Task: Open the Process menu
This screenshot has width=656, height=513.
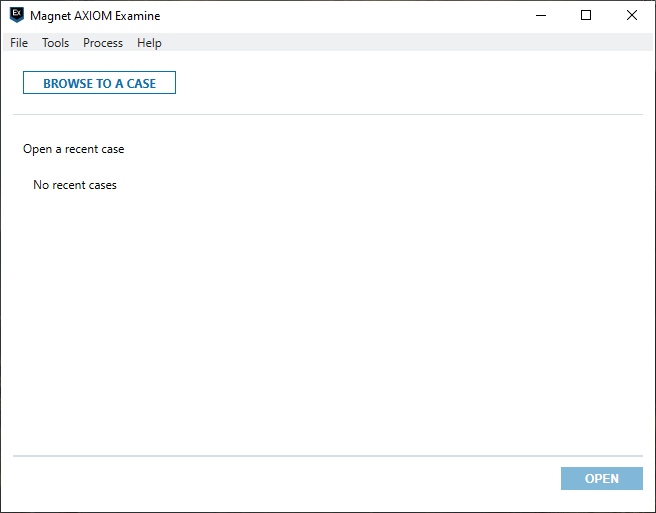Action: [x=103, y=43]
